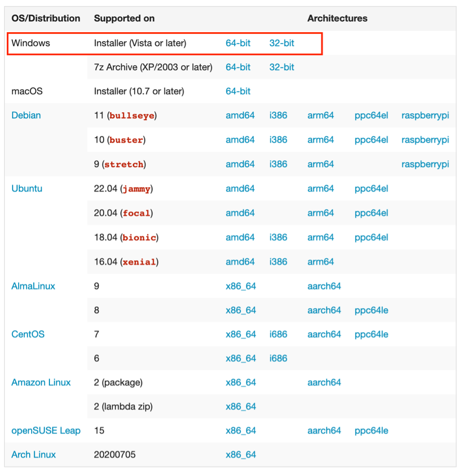
Task: Choose aarch64 build for AlmaLinux 9
Action: [324, 286]
